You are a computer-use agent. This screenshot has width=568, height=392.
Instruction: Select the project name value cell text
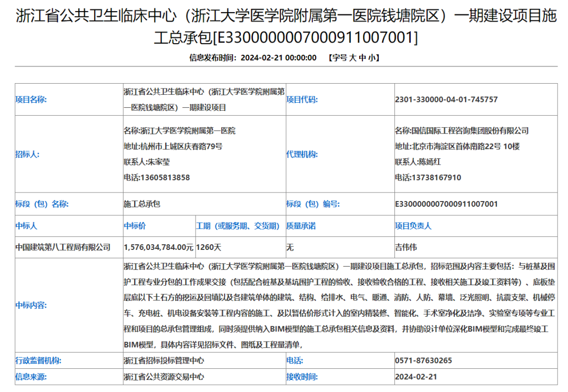click(204, 99)
